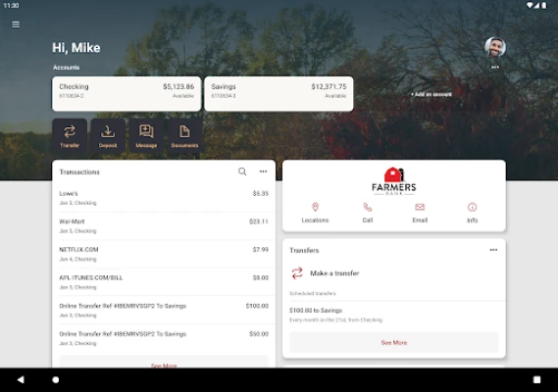The image size is (558, 392).
Task: Select the Checking account card
Action: (x=127, y=94)
